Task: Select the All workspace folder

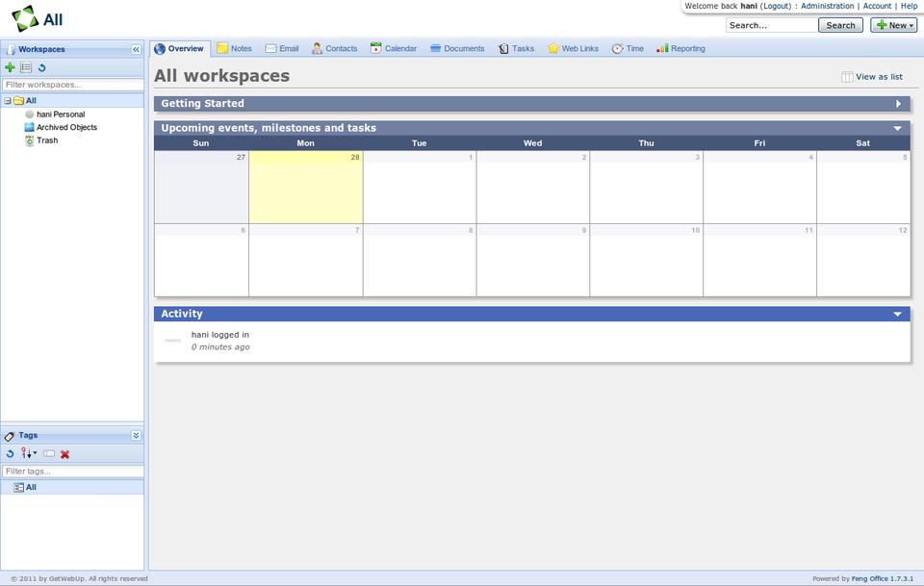Action: point(31,101)
